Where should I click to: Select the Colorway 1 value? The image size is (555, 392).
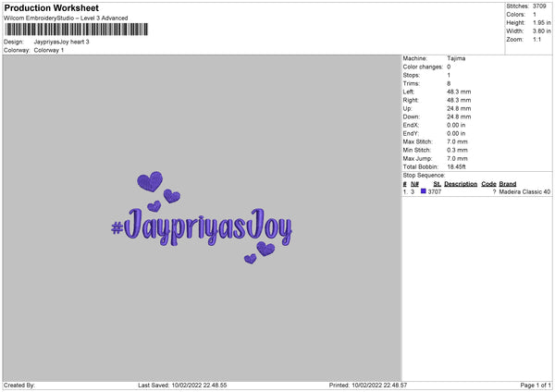pos(49,50)
